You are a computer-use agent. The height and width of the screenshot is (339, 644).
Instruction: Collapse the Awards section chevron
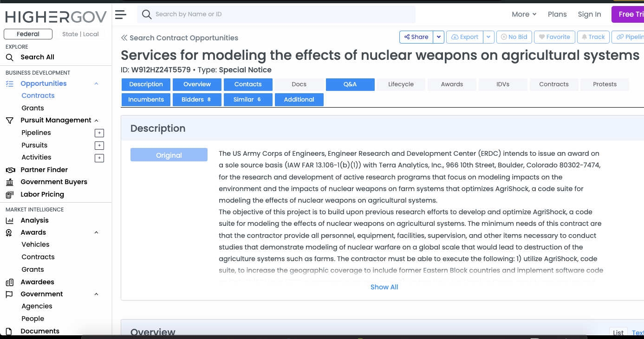point(97,233)
